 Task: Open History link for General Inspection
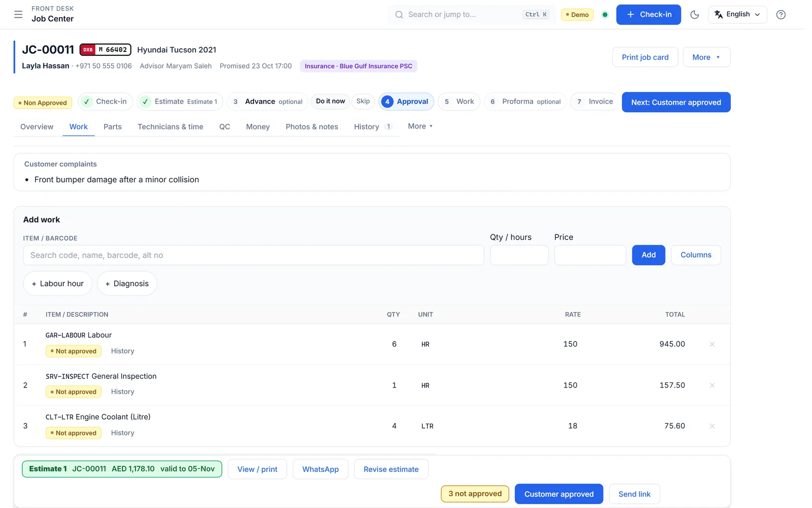[123, 392]
